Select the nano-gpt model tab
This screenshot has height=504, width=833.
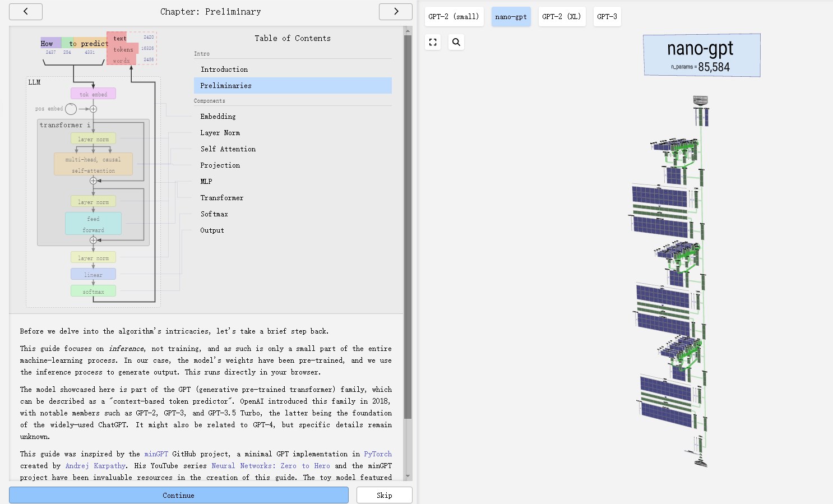[511, 17]
